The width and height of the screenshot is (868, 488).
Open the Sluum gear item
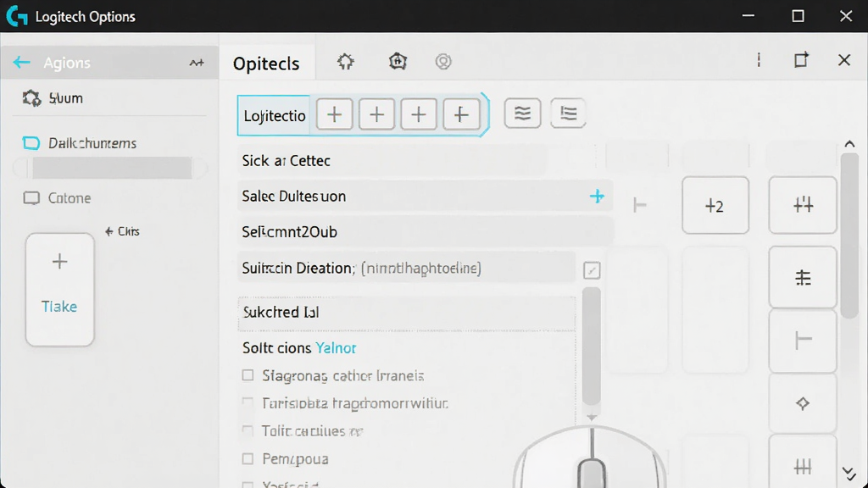point(53,98)
